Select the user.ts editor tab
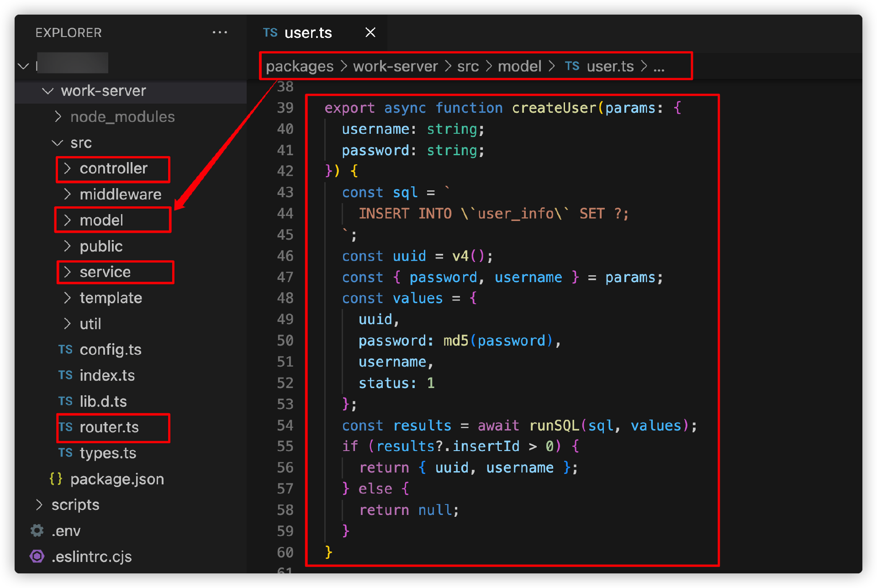This screenshot has width=877, height=588. pyautogui.click(x=308, y=33)
